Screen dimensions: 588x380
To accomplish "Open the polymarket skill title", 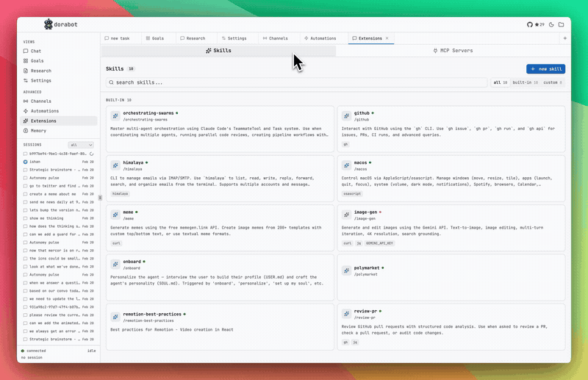I will 367,268.
